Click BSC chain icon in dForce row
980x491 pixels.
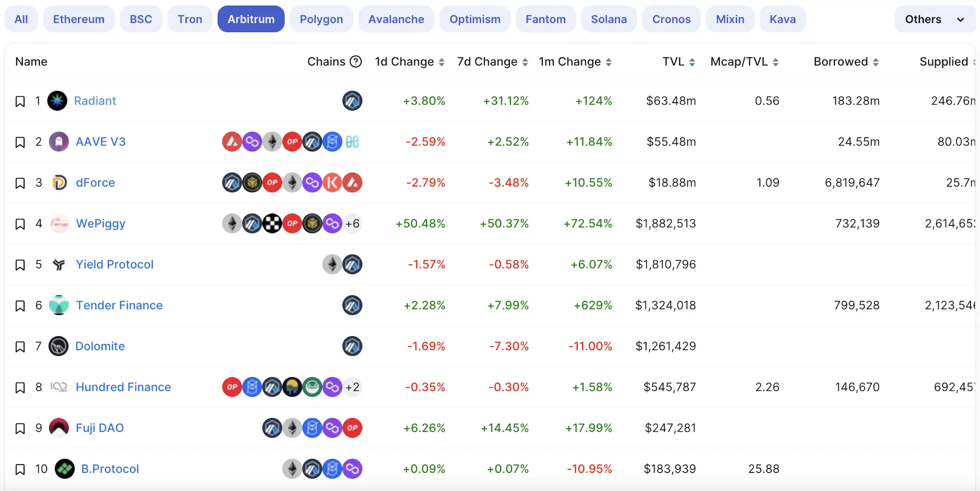tap(252, 182)
